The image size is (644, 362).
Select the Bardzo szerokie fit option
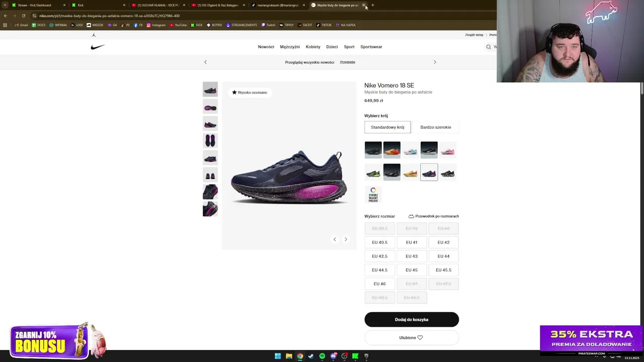(x=436, y=127)
